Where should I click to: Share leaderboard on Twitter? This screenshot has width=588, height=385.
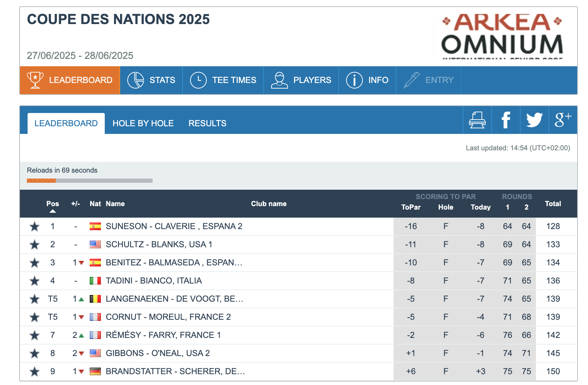click(534, 120)
